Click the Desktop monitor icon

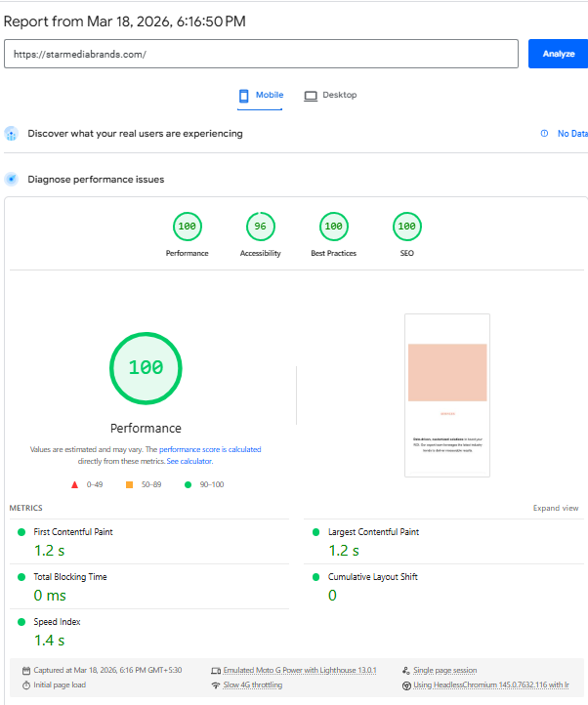(x=311, y=96)
